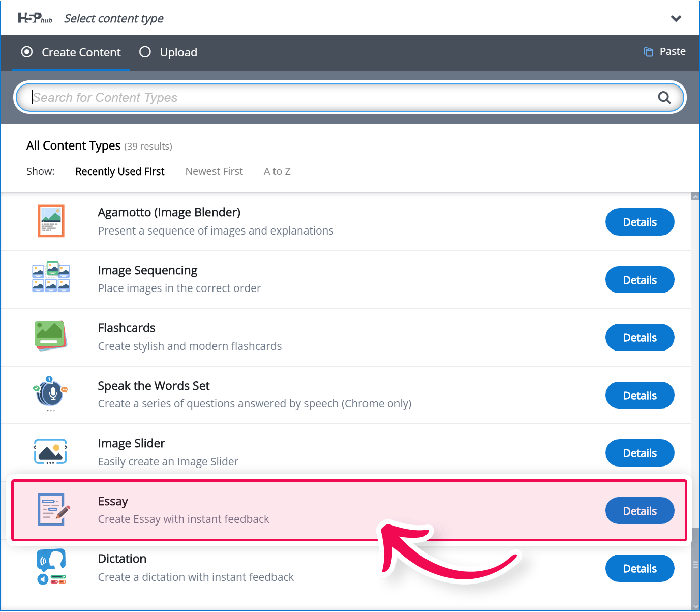Choose the Image Slider icon

click(x=51, y=452)
